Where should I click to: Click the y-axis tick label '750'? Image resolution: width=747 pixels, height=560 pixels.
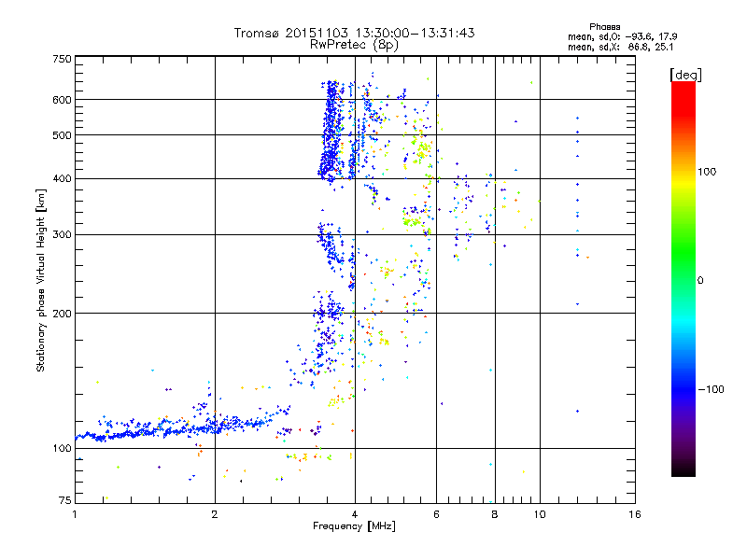(x=62, y=59)
